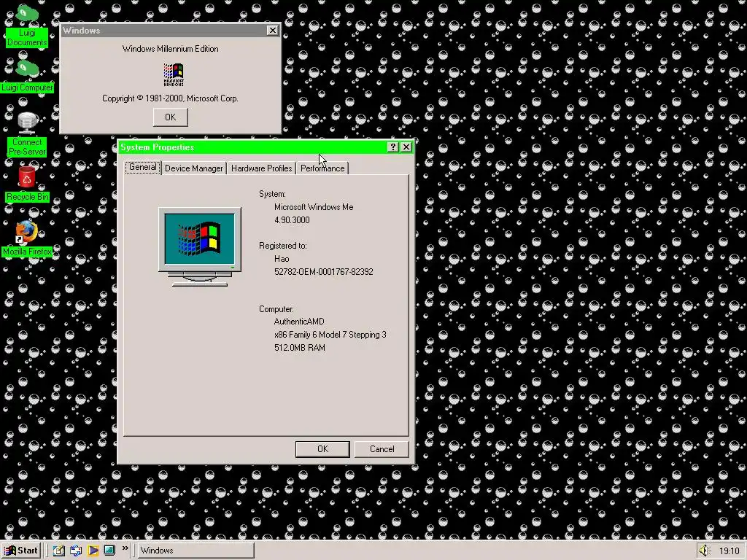Click Cancel in System Properties

tap(382, 449)
